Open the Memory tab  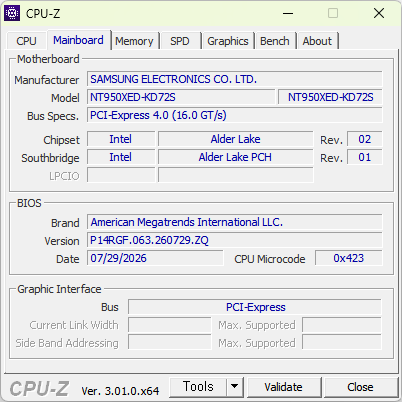click(x=134, y=41)
